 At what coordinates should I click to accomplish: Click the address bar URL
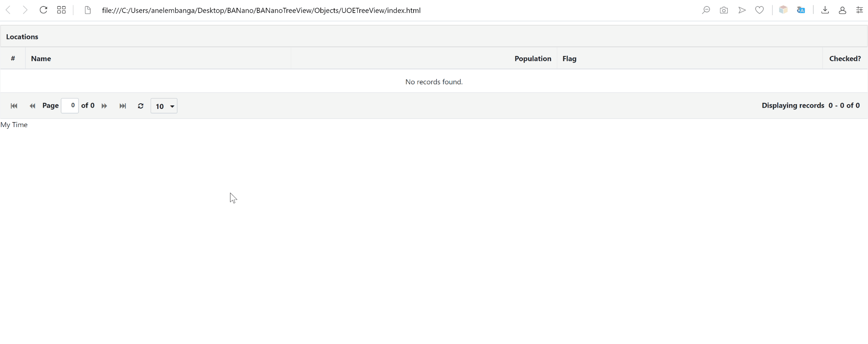[x=261, y=10]
